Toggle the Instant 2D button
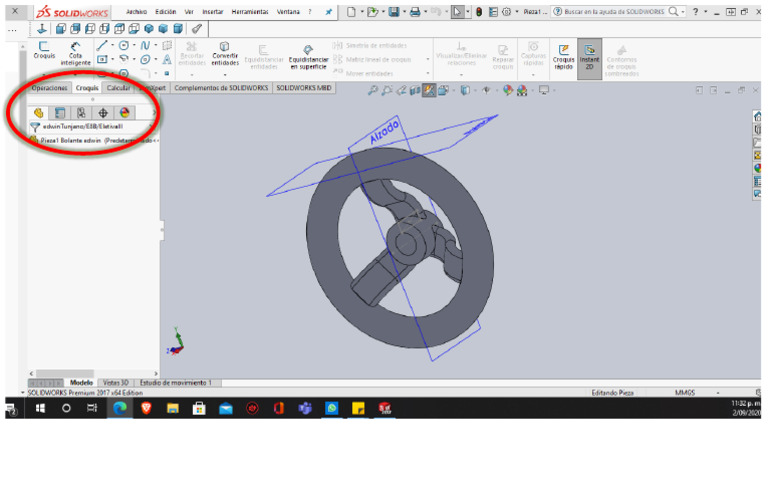Screen dimensions: 768x497 [590, 55]
